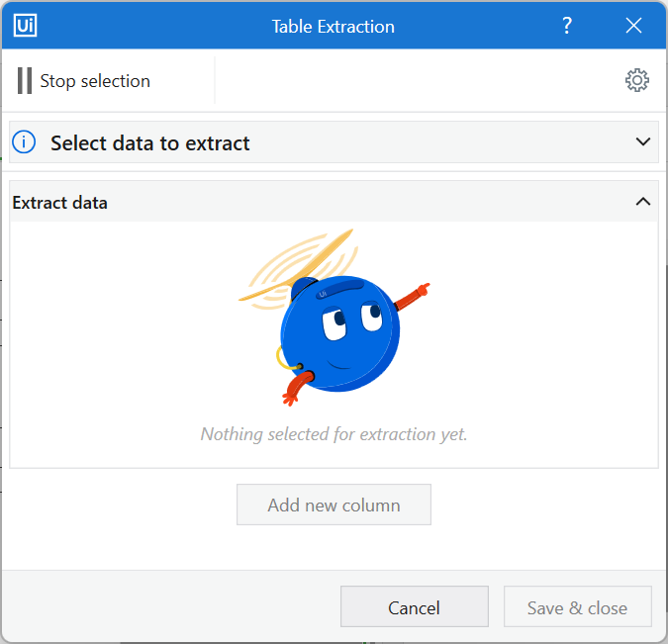
Task: Click the 'Nothing selected for extraction yet' message
Action: tap(334, 434)
